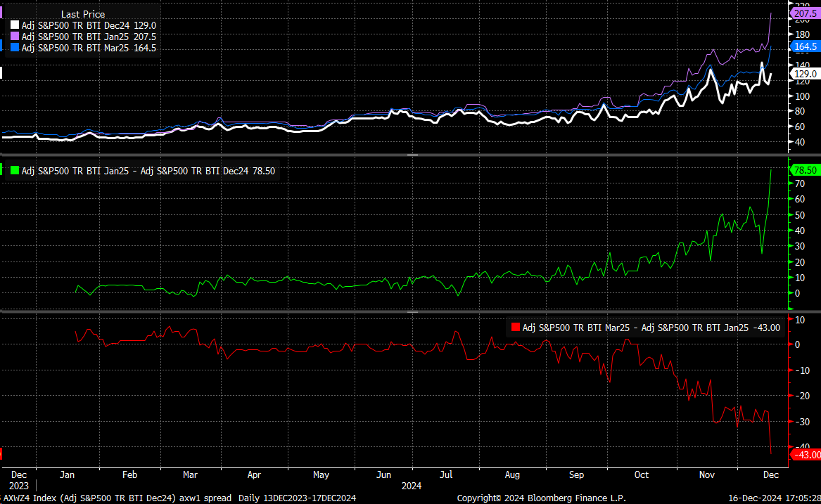Select legend entry 'Adj S&P500 TR BTI Dec24 129.0'
This screenshot has height=504, width=821.
89,25
